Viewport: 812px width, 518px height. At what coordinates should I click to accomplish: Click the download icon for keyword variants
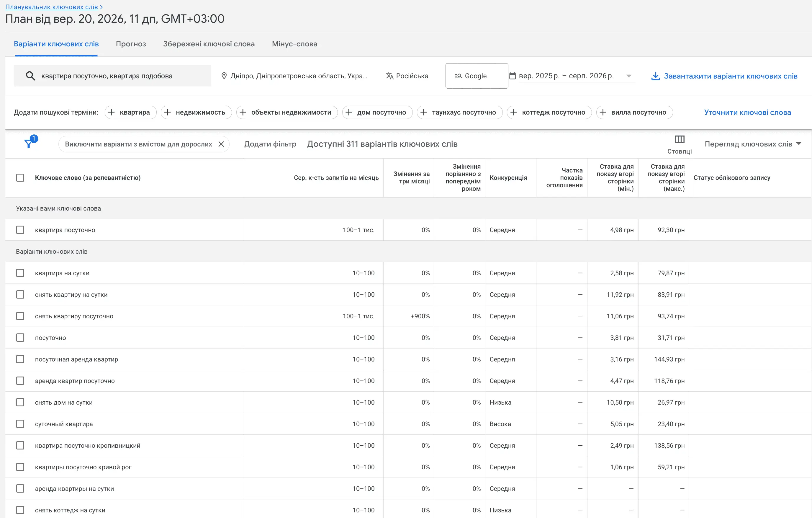(x=655, y=76)
